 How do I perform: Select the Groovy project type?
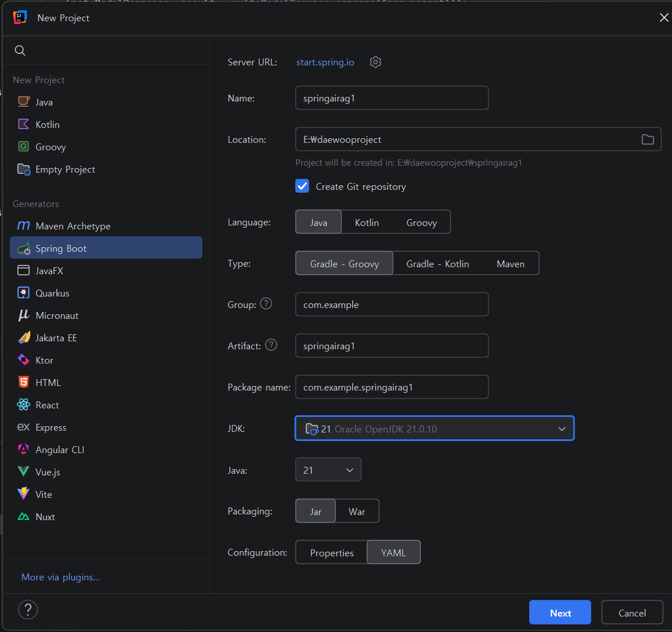point(106,147)
